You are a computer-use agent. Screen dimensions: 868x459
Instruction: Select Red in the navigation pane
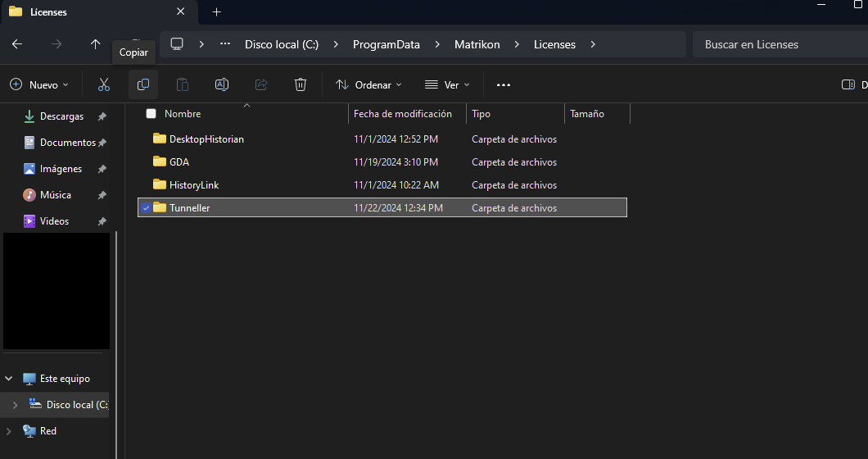tap(47, 431)
